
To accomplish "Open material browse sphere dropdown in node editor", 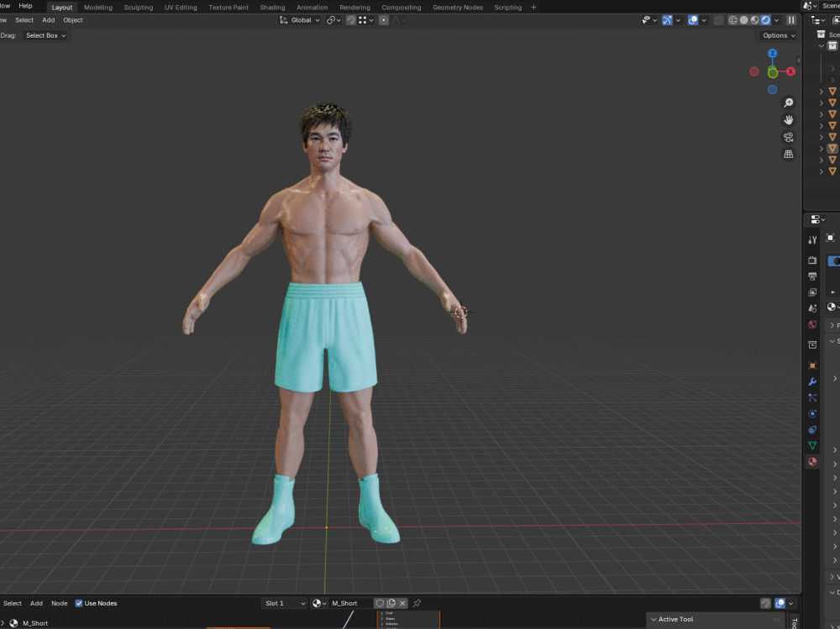I will point(319,603).
